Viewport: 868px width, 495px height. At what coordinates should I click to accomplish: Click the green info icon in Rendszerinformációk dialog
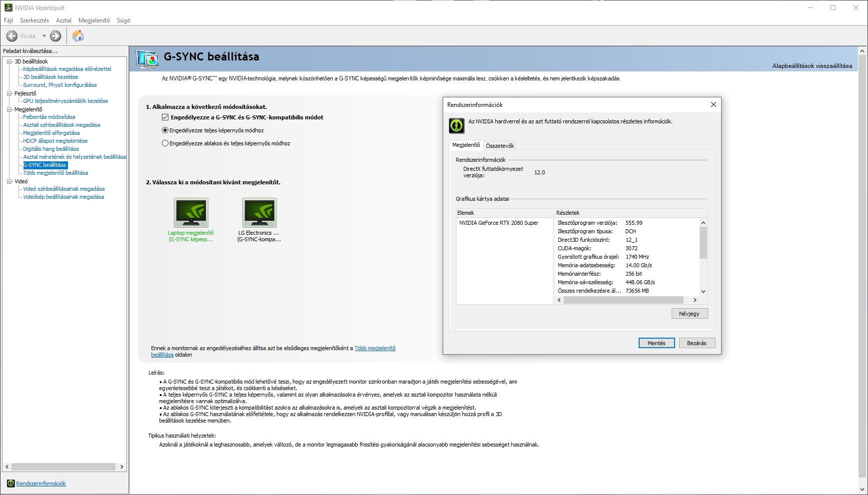(457, 125)
